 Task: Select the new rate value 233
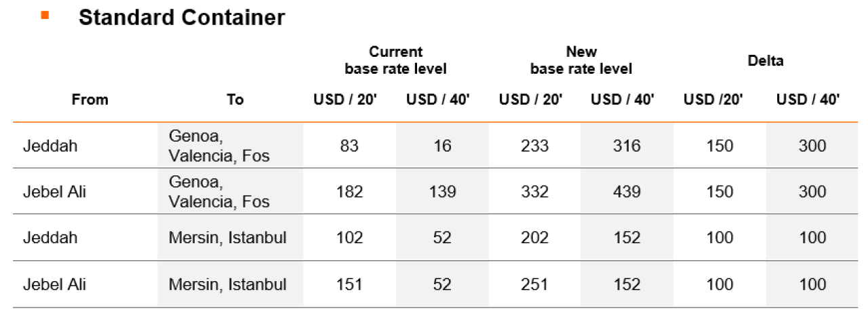pyautogui.click(x=534, y=146)
